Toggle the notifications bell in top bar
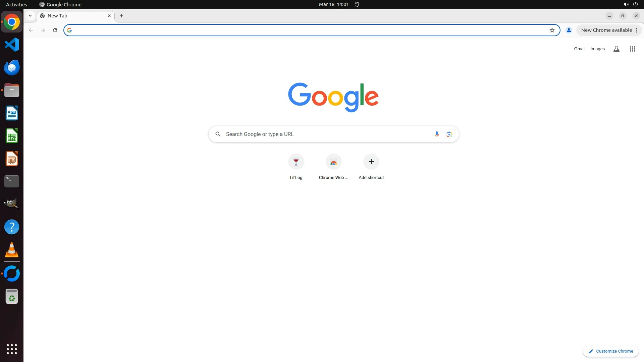 (x=357, y=4)
